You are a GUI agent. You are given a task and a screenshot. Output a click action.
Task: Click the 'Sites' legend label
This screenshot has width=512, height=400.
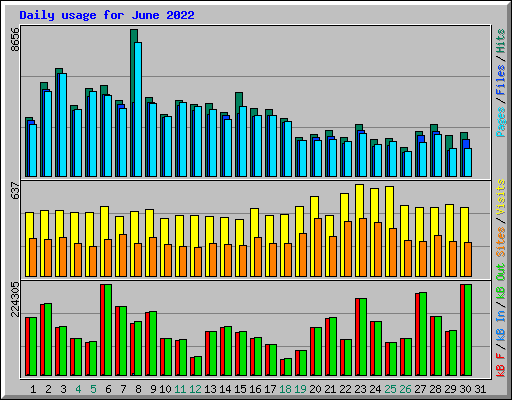(x=500, y=242)
